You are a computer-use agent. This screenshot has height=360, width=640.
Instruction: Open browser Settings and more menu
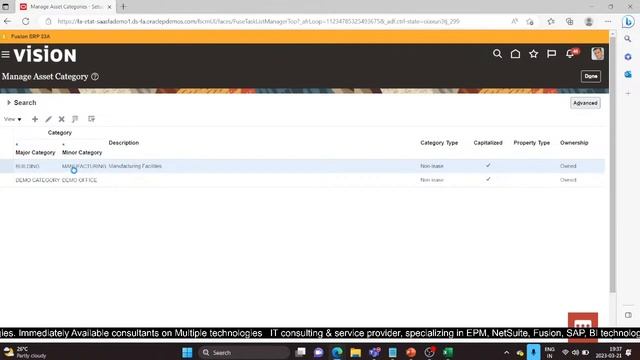pyautogui.click(x=608, y=22)
